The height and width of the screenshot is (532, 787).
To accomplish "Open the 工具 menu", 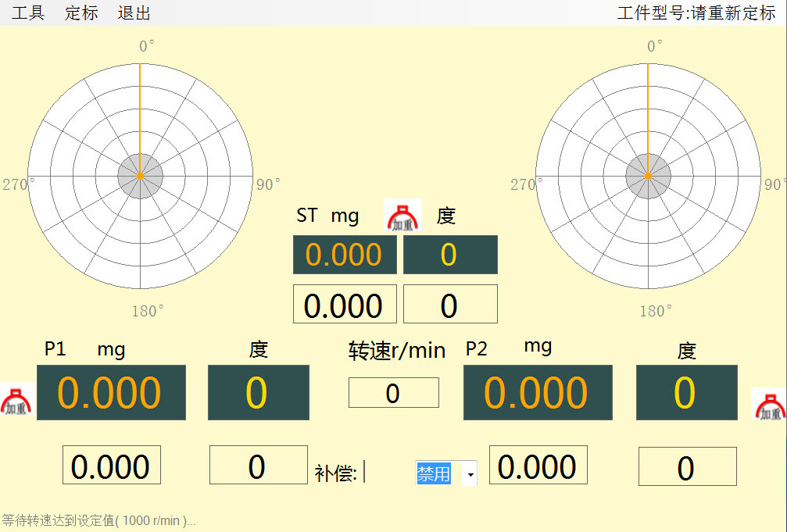I will (28, 13).
